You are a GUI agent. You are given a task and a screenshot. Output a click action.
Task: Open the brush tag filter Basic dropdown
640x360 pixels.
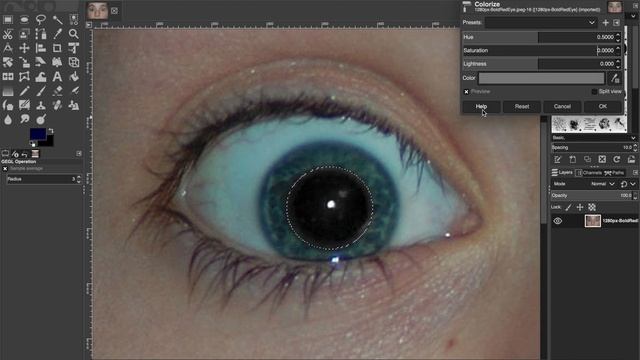point(594,138)
